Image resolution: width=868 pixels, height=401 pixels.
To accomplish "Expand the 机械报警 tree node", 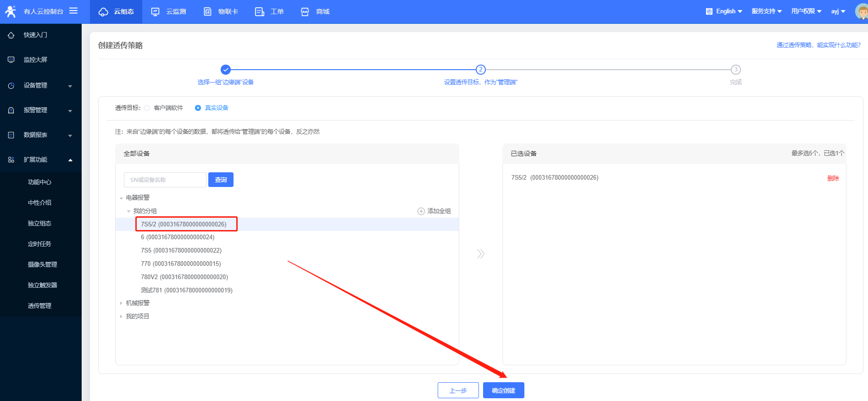I will [121, 303].
